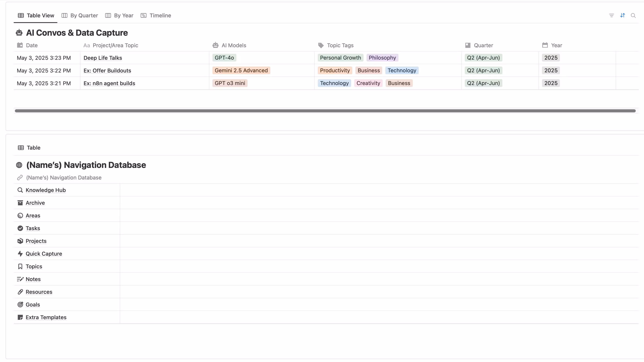Screen dimensions: 644x362
Task: Switch to the By Year tab
Action: tap(119, 15)
